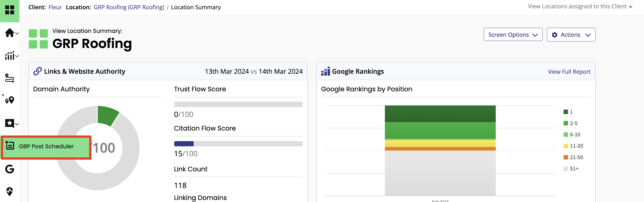
Task: Toggle the position 1 legend entry
Action: [568, 112]
